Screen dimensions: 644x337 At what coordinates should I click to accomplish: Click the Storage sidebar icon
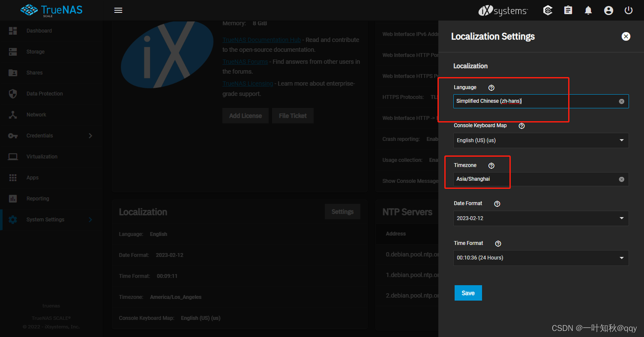(13, 52)
